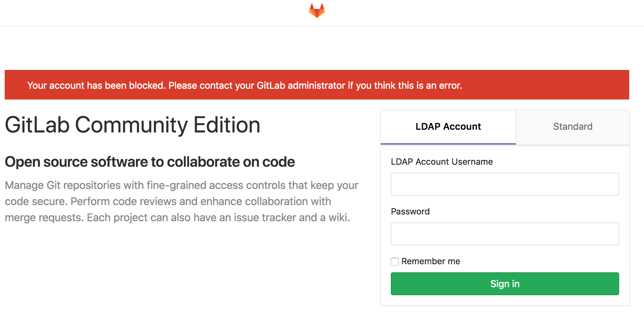The height and width of the screenshot is (314, 644).
Task: Focus the LDAP Account Username field
Action: pos(504,184)
